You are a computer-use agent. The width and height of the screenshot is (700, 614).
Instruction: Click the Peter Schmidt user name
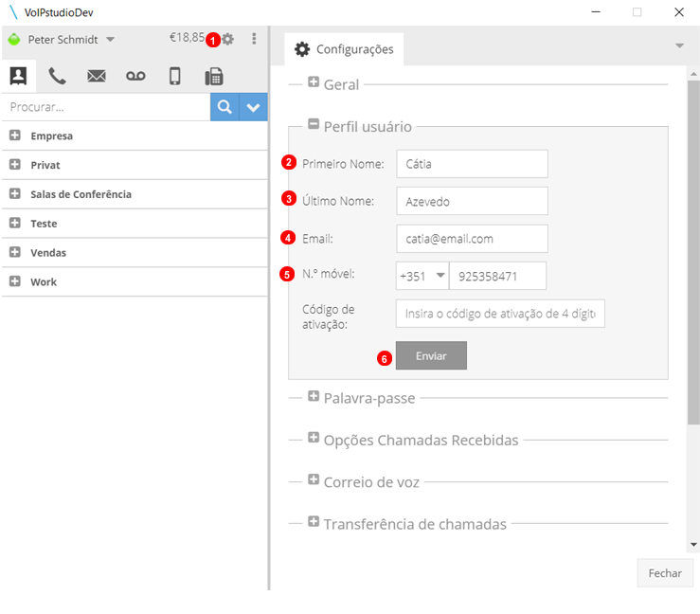tap(63, 40)
